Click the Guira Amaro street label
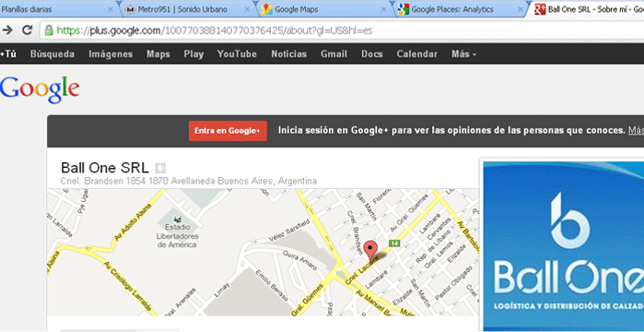 click(299, 261)
